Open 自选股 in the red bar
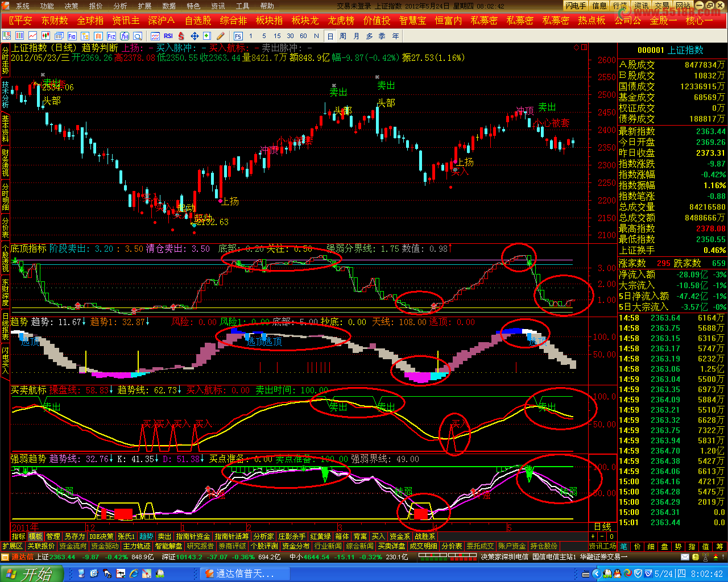The height and width of the screenshot is (582, 728). 198,20
